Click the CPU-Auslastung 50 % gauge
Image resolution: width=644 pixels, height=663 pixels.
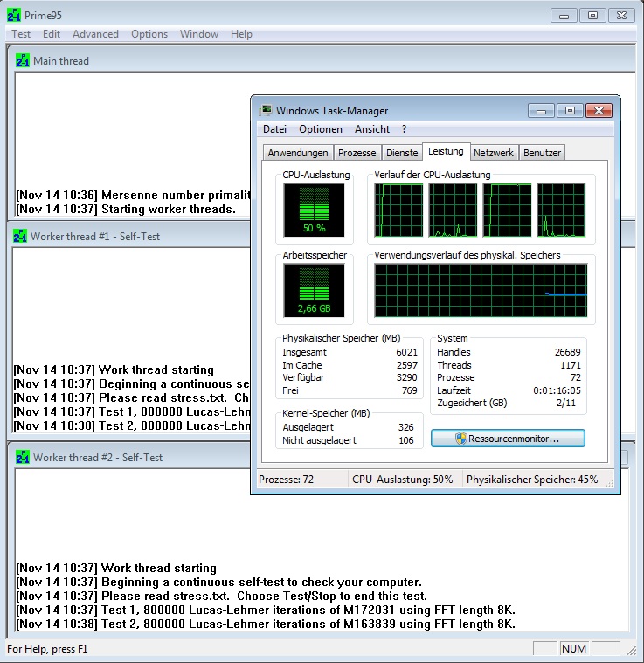coord(315,211)
